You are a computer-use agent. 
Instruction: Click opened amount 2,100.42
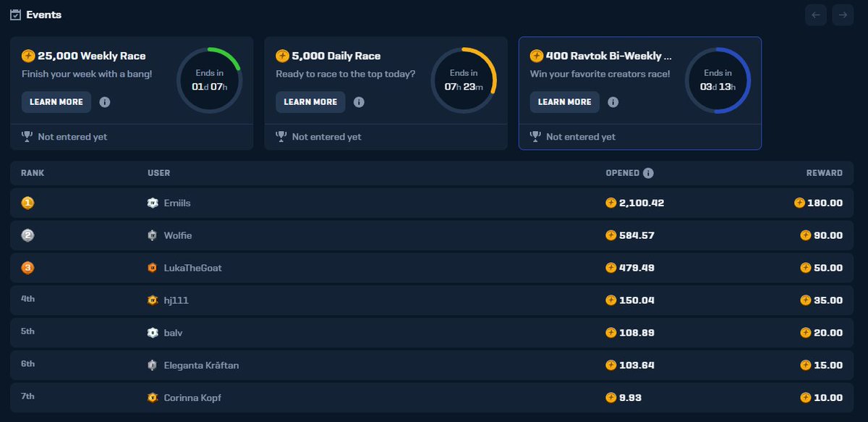pyautogui.click(x=642, y=203)
